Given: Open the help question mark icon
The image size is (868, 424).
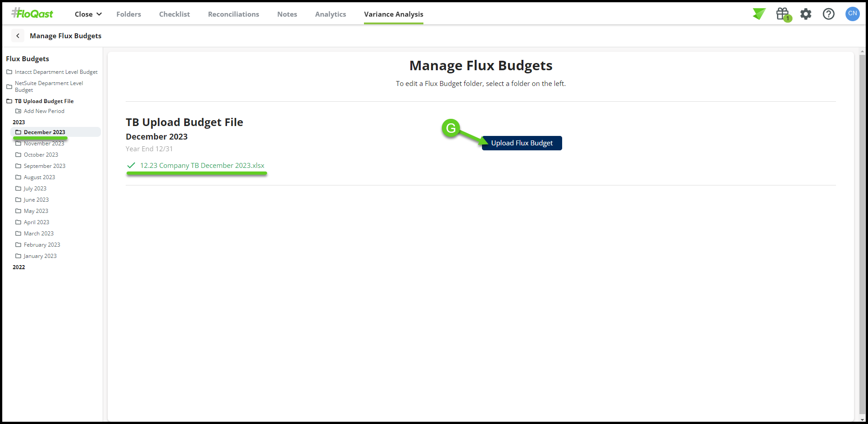Looking at the screenshot, I should point(828,14).
